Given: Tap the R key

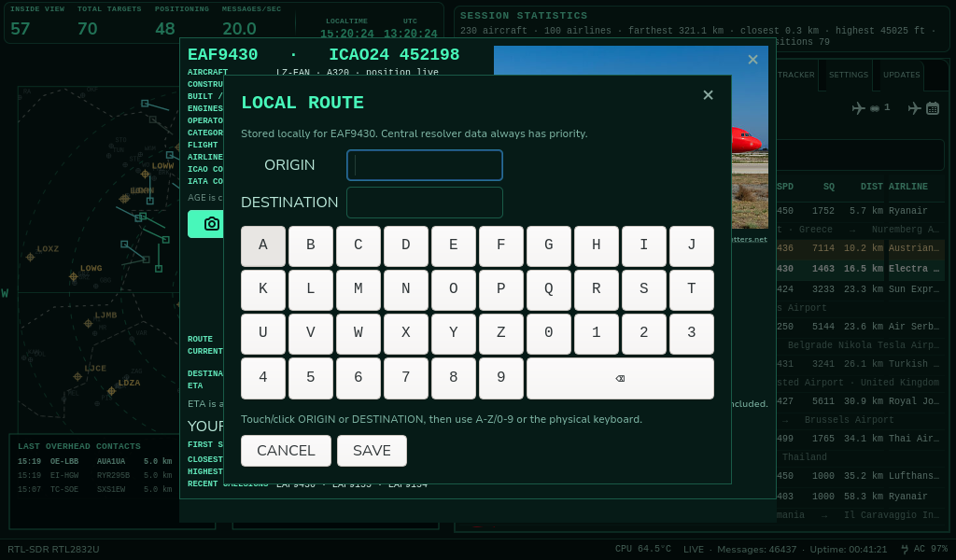Looking at the screenshot, I should [x=597, y=290].
